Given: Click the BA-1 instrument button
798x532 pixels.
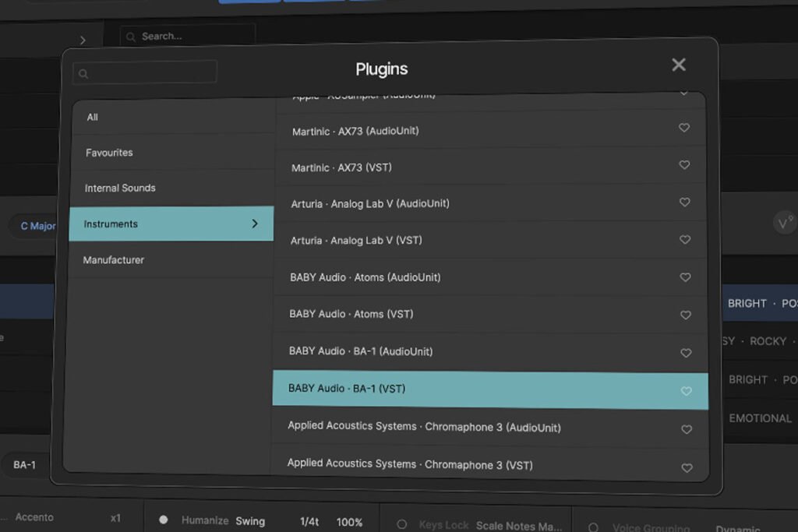Looking at the screenshot, I should coord(24,465).
